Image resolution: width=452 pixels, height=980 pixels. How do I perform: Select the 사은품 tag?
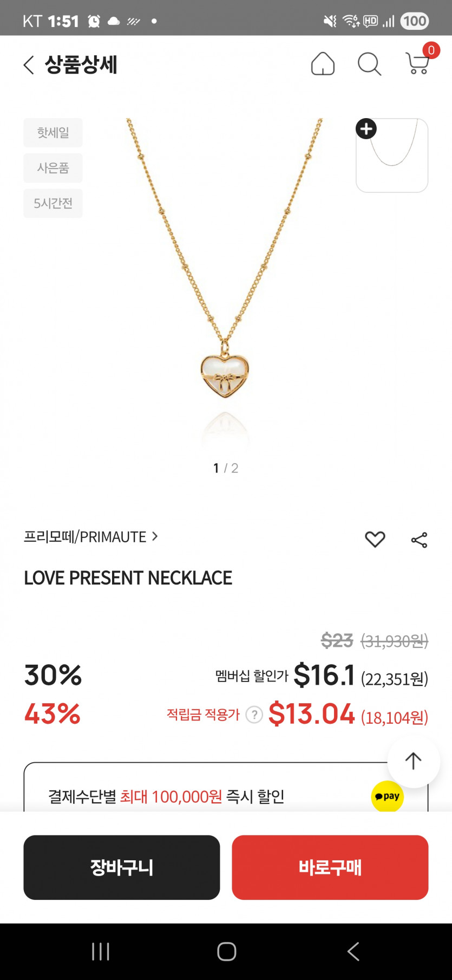click(53, 168)
